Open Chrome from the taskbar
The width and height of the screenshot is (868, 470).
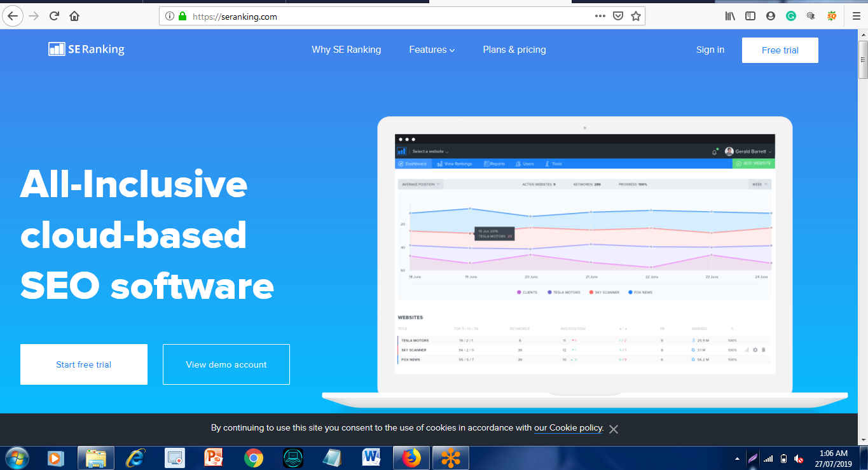254,458
